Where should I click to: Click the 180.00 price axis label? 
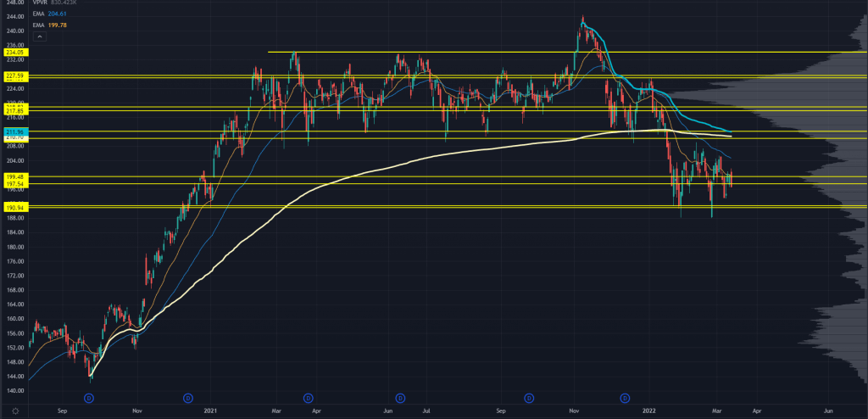[14, 247]
